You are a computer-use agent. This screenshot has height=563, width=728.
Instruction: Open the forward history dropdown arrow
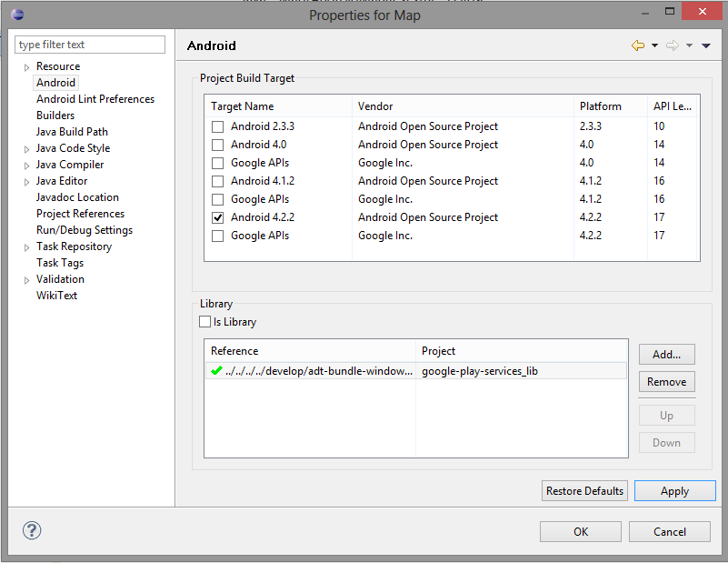tap(690, 45)
